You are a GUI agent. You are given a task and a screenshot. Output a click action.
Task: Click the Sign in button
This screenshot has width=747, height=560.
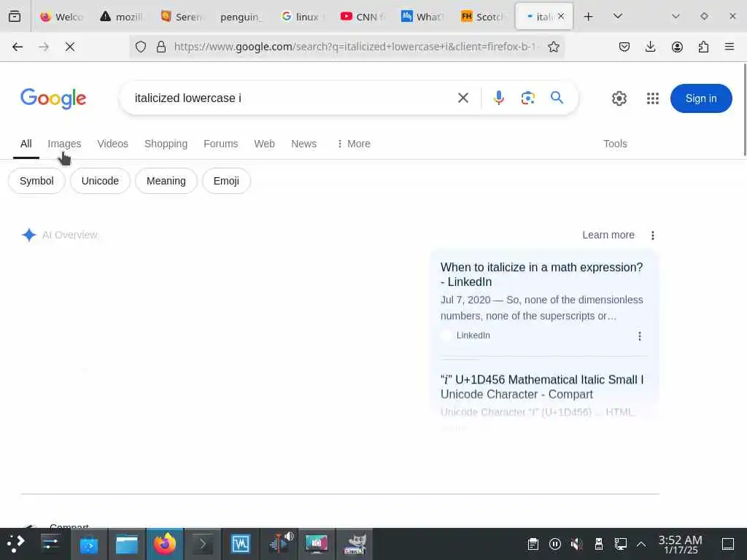[x=701, y=98]
